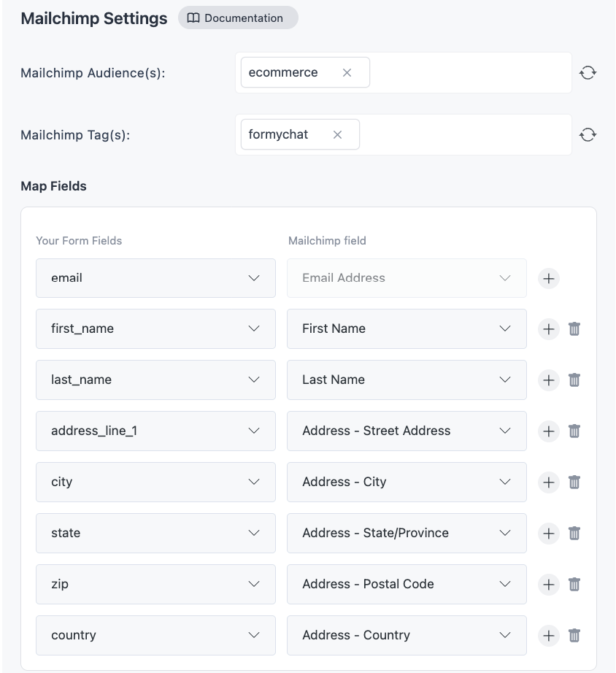Click the Mailchimp Audience(s) input box
Viewport: 616px width, 673px height.
click(x=404, y=72)
